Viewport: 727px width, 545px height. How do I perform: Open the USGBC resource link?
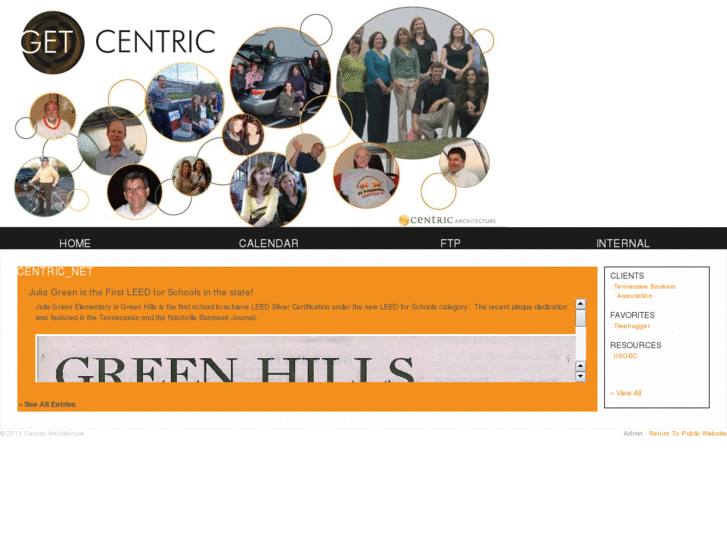(625, 356)
